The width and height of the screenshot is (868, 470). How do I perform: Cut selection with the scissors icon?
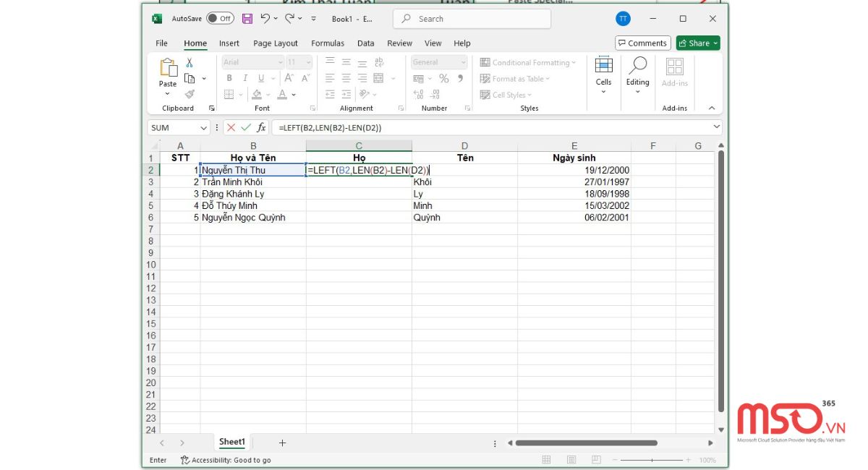pos(190,63)
